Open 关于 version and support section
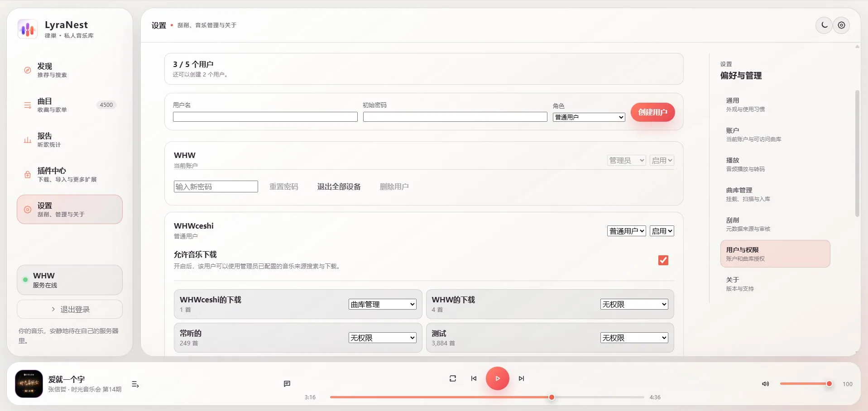 pos(775,284)
